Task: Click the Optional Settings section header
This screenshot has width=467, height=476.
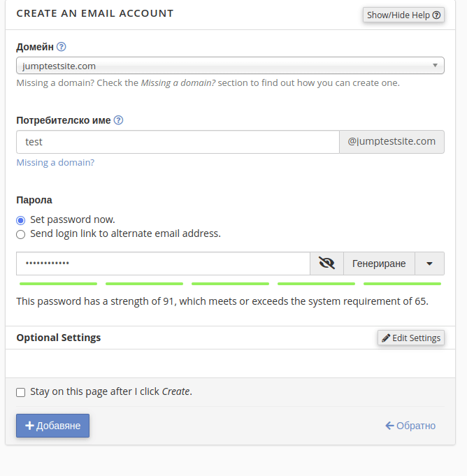Action: tap(58, 338)
